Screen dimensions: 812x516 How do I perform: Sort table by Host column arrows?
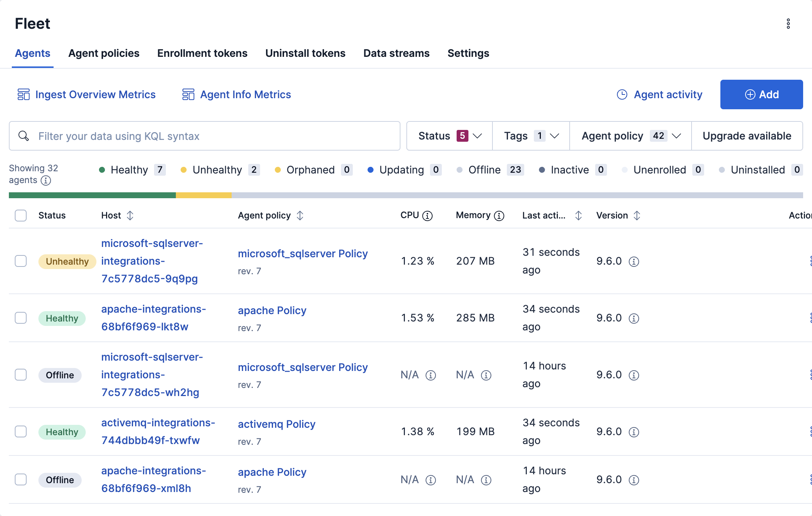(x=130, y=215)
